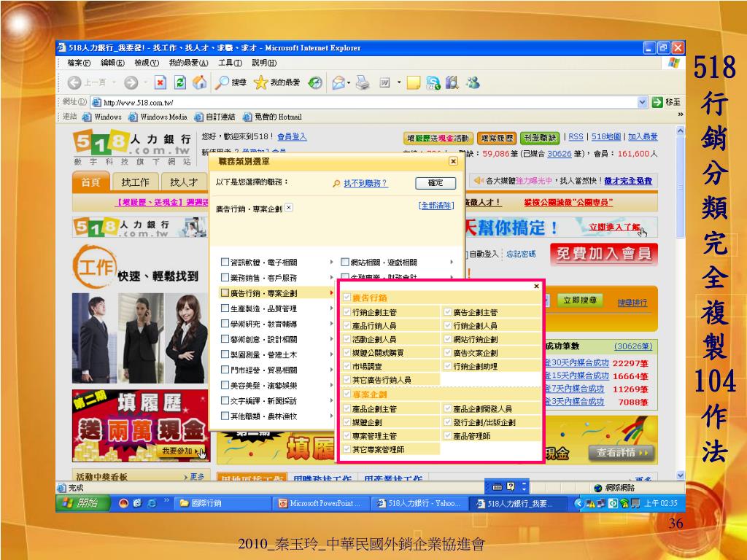This screenshot has height=560, width=747.
Task: Click the page vertical scrollbar up arrow
Action: [681, 131]
